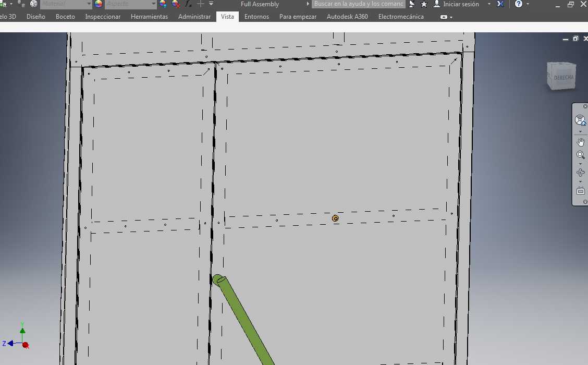Click the plus icon in quick access toolbar
Viewport: 588px width, 365px height.
[201, 4]
